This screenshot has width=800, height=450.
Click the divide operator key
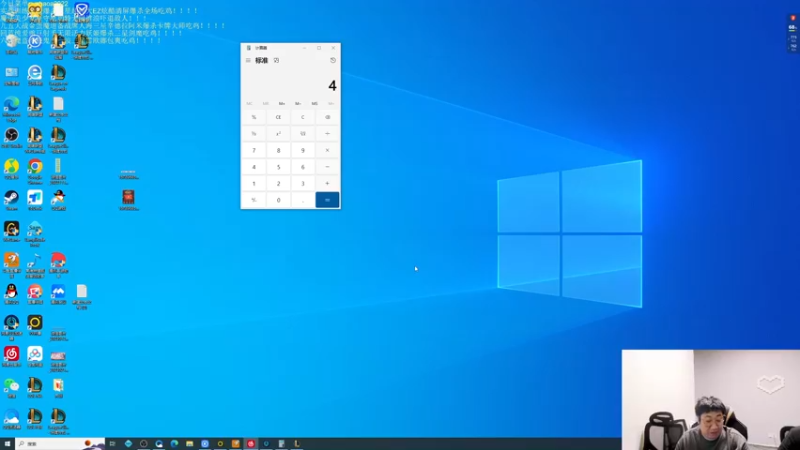[x=328, y=134]
